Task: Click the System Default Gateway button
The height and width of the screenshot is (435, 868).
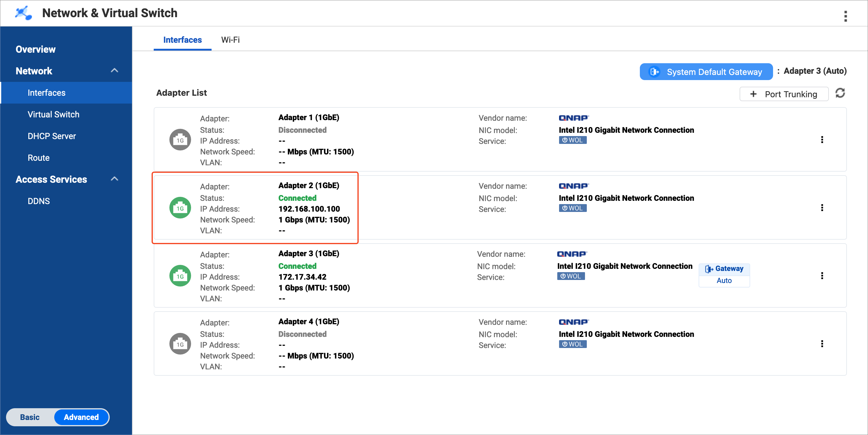Action: click(x=706, y=72)
